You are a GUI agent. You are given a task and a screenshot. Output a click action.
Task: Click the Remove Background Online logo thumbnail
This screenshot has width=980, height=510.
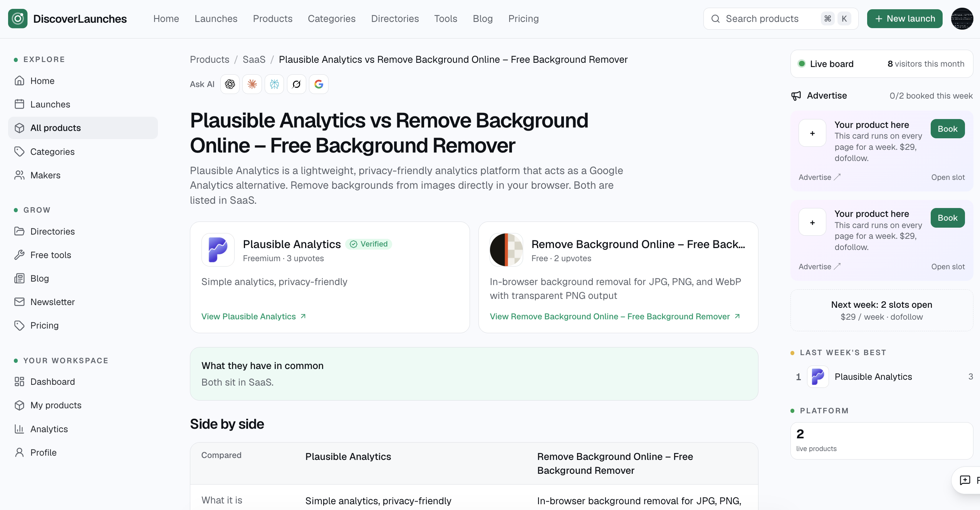(506, 250)
